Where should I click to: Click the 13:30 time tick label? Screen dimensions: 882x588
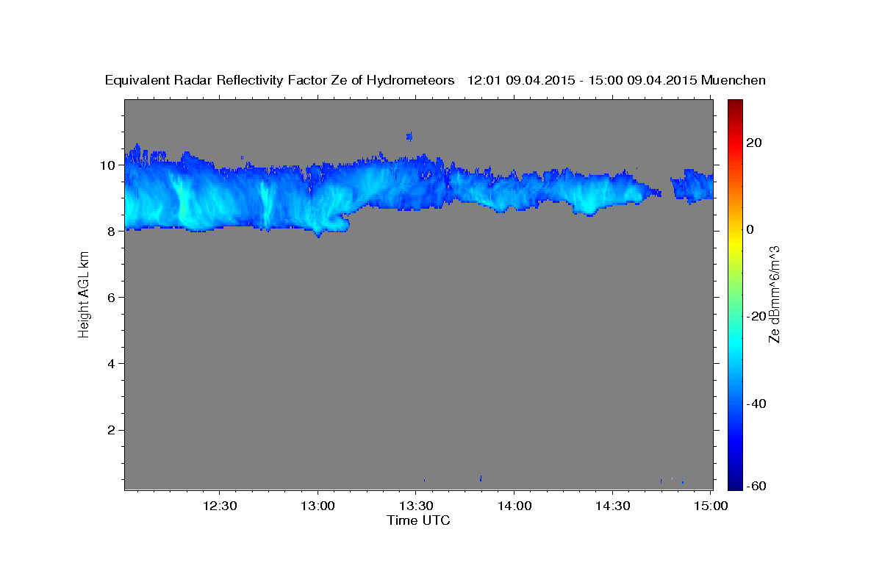416,506
